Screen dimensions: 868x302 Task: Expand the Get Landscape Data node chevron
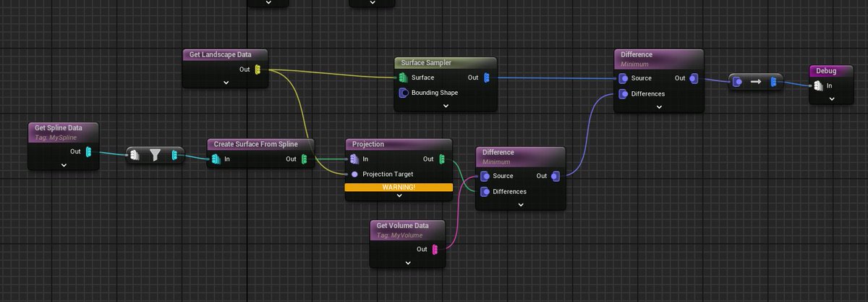226,83
